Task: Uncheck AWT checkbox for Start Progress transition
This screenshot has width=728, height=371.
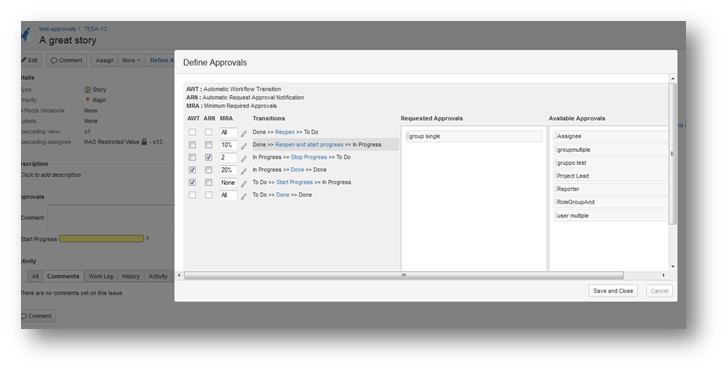Action: pos(192,182)
